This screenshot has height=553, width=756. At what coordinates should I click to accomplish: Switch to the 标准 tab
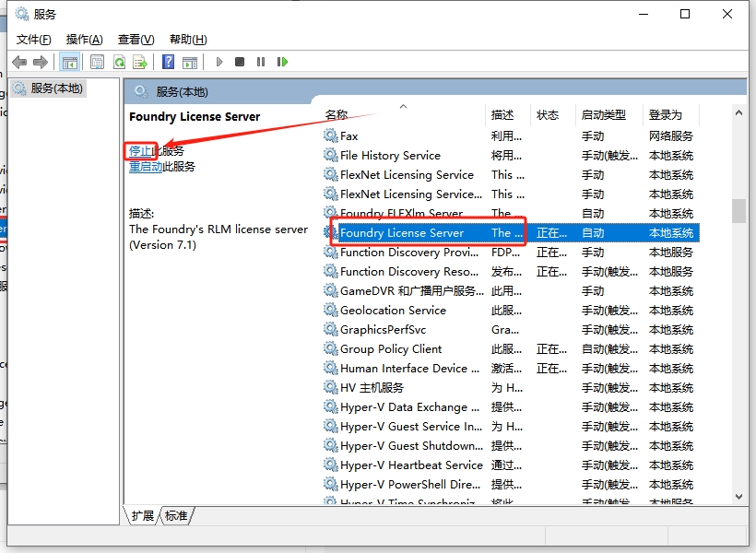[176, 516]
